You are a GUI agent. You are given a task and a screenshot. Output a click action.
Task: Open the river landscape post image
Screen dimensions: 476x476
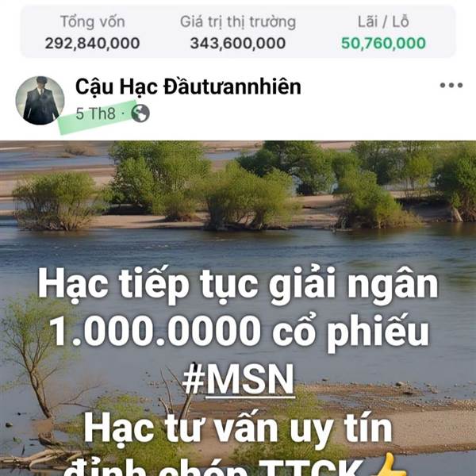tap(238, 308)
